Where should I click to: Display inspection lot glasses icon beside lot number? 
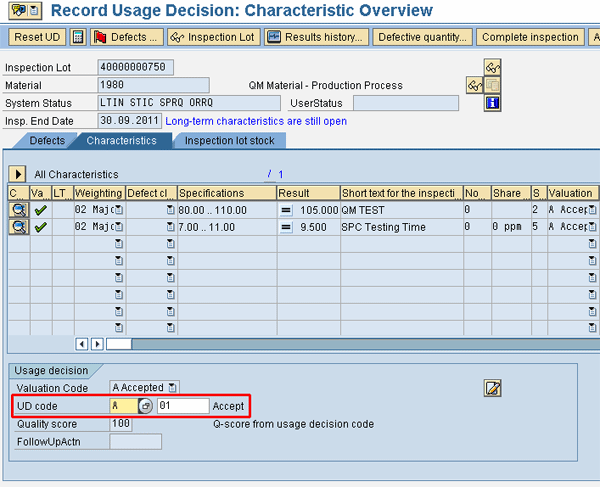[x=492, y=68]
